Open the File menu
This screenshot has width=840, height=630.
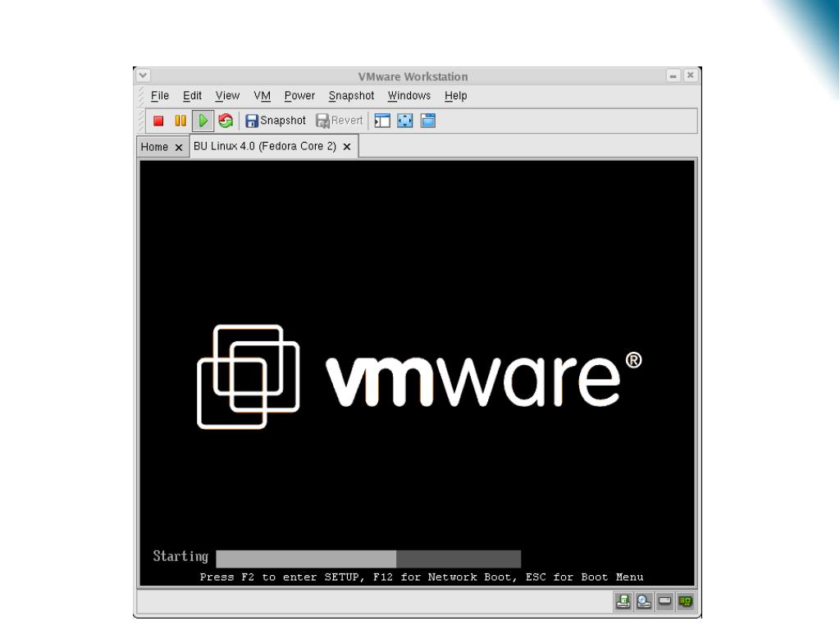[x=160, y=96]
